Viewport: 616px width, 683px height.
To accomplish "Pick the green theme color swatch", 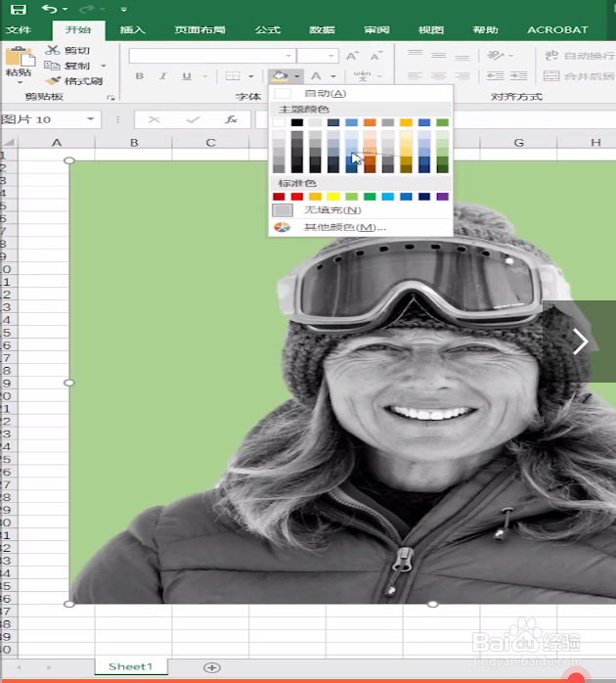I will tap(442, 123).
